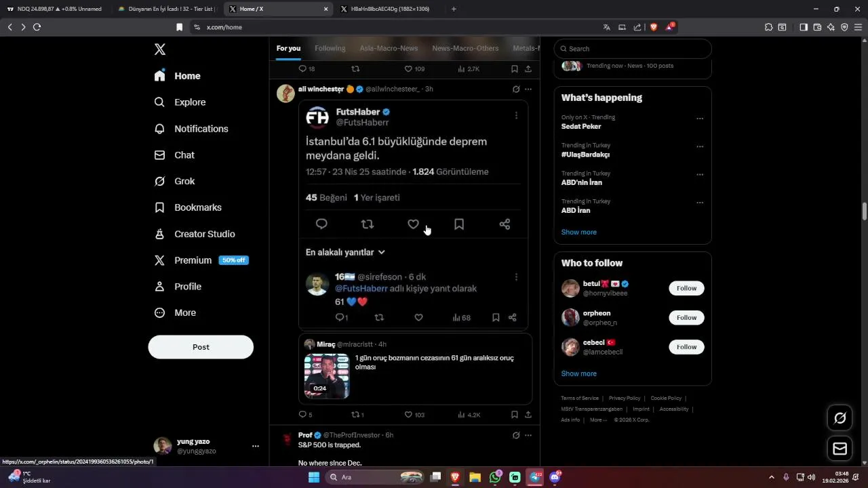Image resolution: width=868 pixels, height=488 pixels.
Task: Follow cebeci account
Action: 686,347
